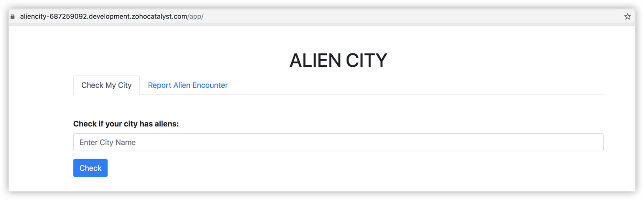This screenshot has width=644, height=200.
Task: Click the aliencity-687259092 subdomain text
Action: point(53,17)
